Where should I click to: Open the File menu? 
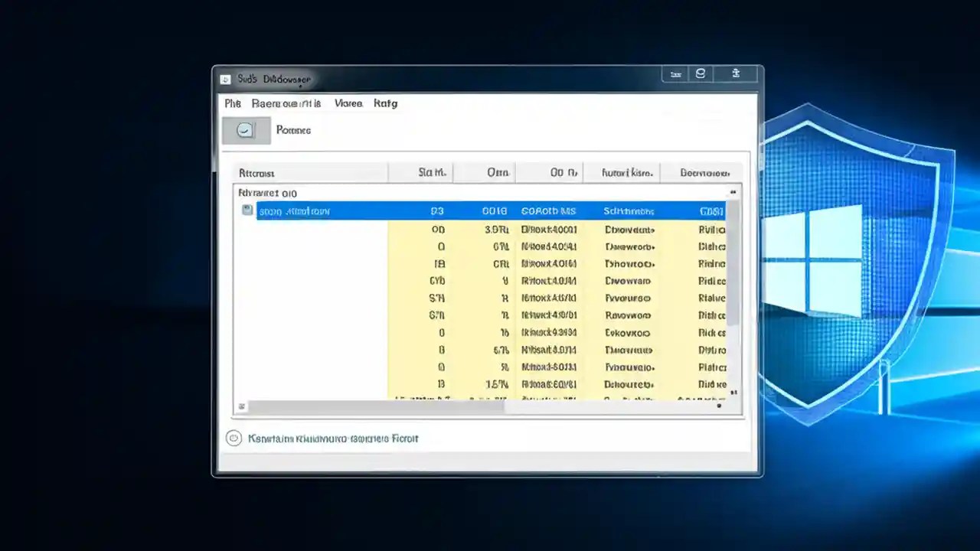click(x=232, y=103)
